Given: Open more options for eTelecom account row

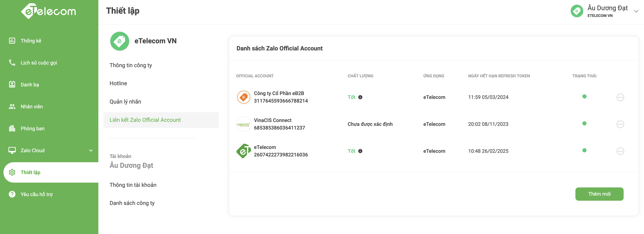Looking at the screenshot, I should tap(620, 151).
